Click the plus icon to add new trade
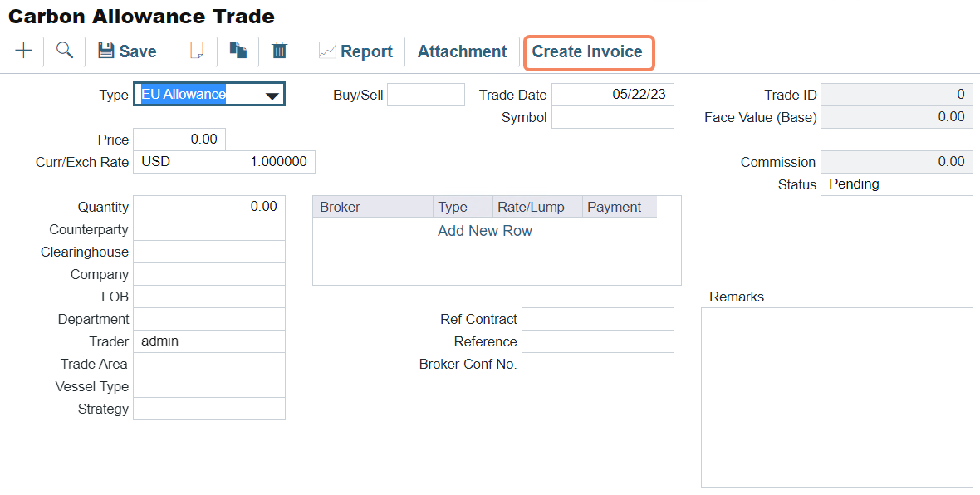The height and width of the screenshot is (495, 980). point(24,51)
